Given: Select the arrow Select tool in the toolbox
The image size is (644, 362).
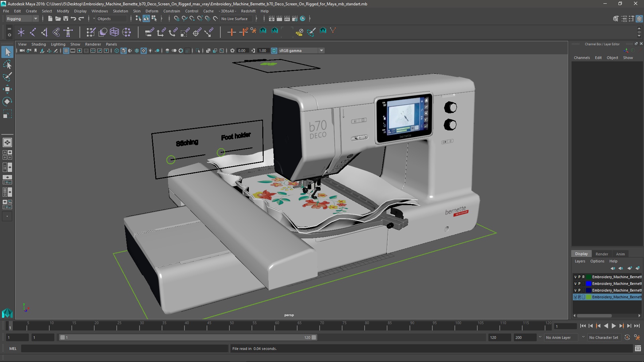Looking at the screenshot, I should pos(7,52).
